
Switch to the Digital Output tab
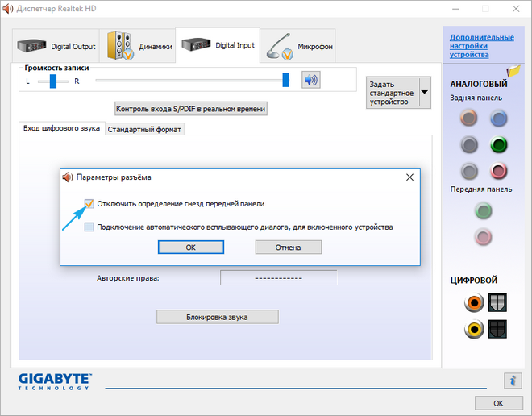point(56,46)
